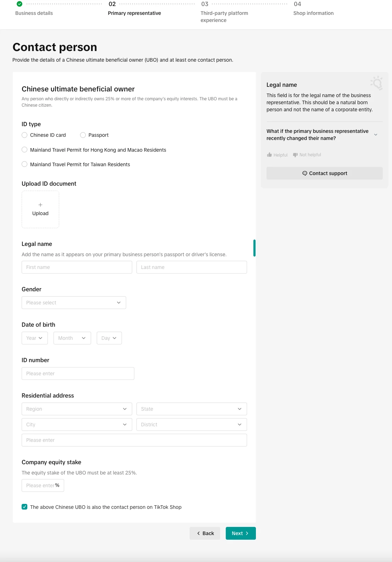
Task: Click the Not helpful thumbs-down icon
Action: tap(295, 155)
